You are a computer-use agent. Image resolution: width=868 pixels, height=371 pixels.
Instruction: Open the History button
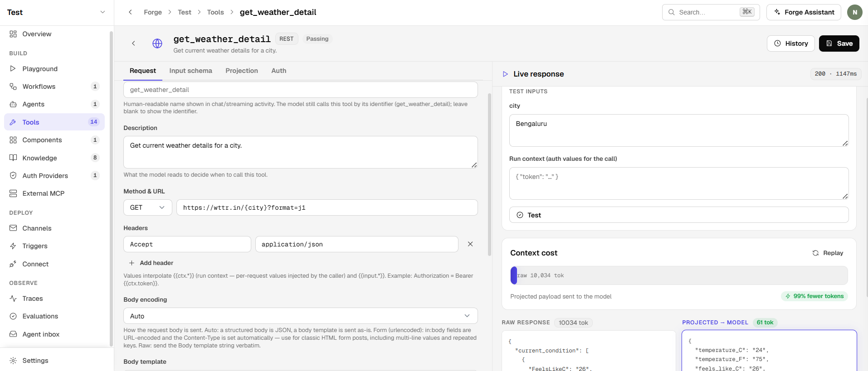(x=790, y=43)
